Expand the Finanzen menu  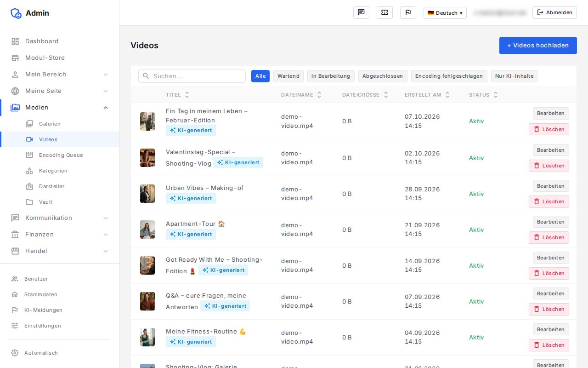coord(59,235)
